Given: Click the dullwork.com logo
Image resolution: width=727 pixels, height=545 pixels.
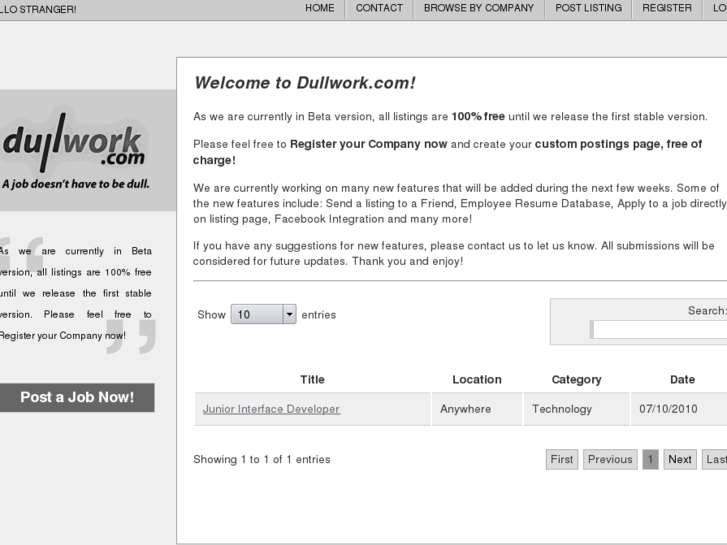Looking at the screenshot, I should pyautogui.click(x=74, y=143).
